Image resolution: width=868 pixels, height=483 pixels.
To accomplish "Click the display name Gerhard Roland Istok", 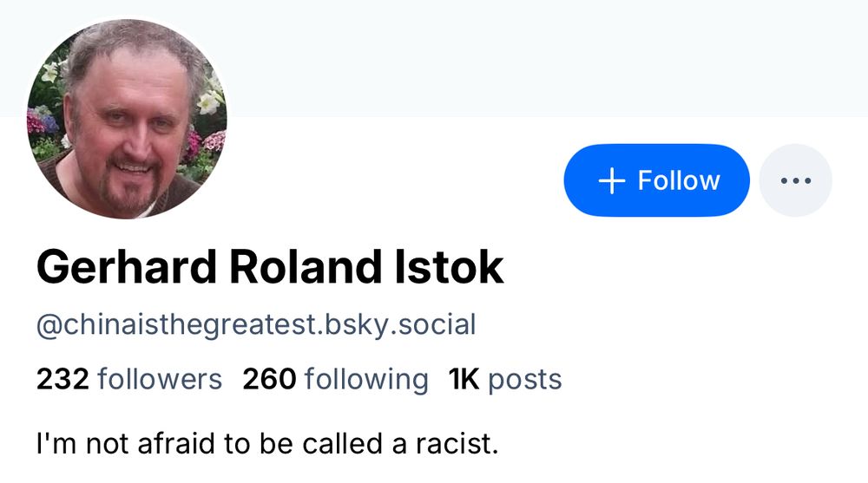I will (x=270, y=267).
